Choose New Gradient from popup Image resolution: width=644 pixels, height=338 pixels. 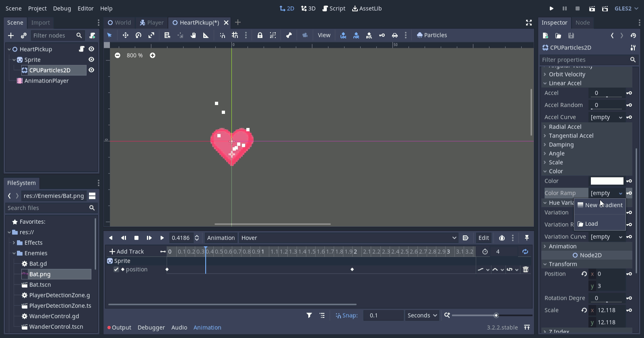coord(600,205)
